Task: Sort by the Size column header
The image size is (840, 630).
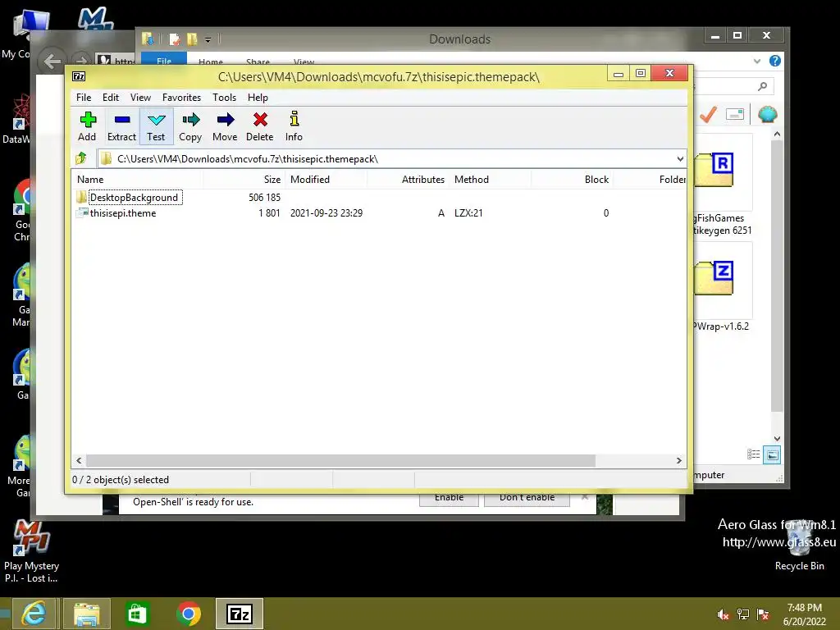Action: coord(244,180)
